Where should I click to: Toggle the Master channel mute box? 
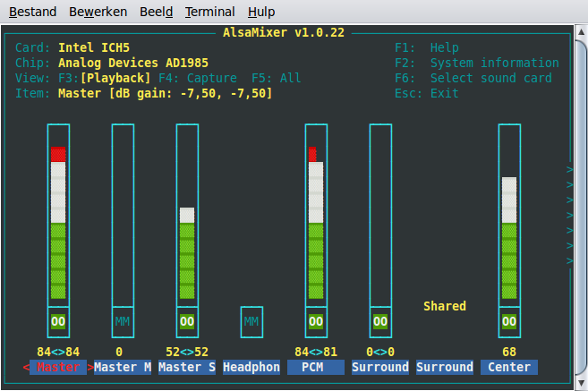[58, 320]
